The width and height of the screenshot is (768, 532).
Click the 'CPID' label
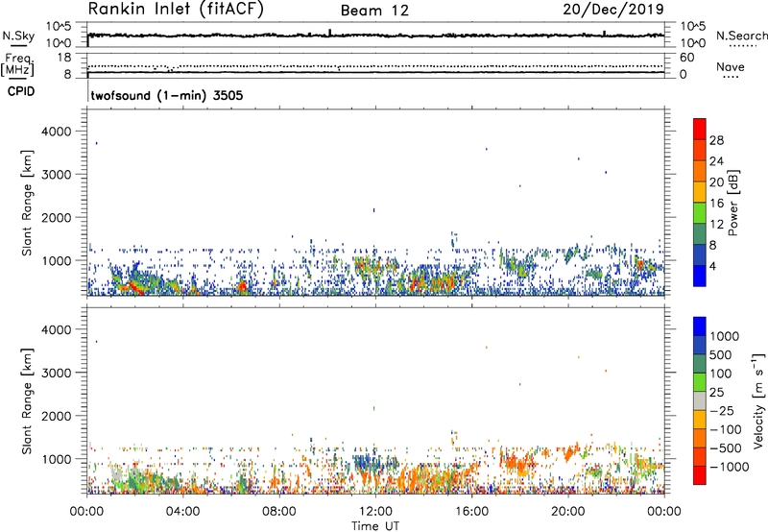pos(21,91)
